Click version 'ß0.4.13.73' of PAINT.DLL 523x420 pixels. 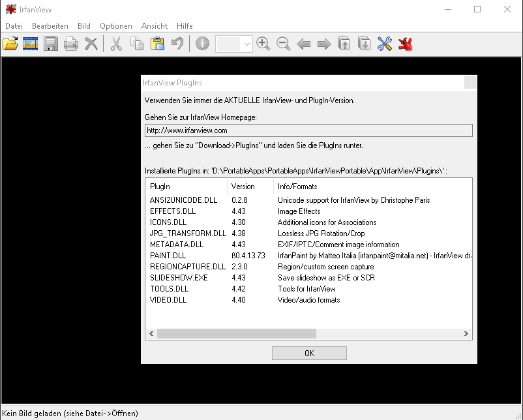coord(248,256)
